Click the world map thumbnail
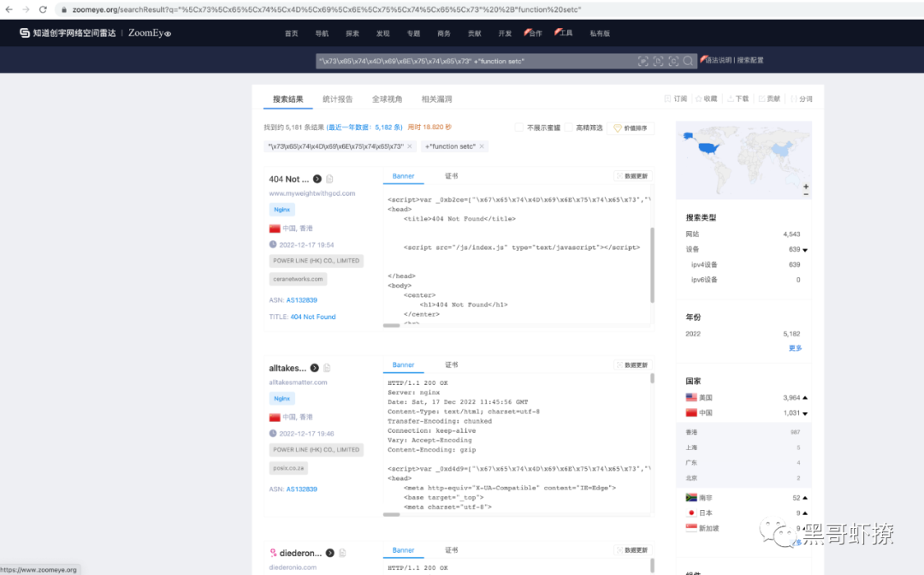Image resolution: width=924 pixels, height=575 pixels. pos(743,160)
